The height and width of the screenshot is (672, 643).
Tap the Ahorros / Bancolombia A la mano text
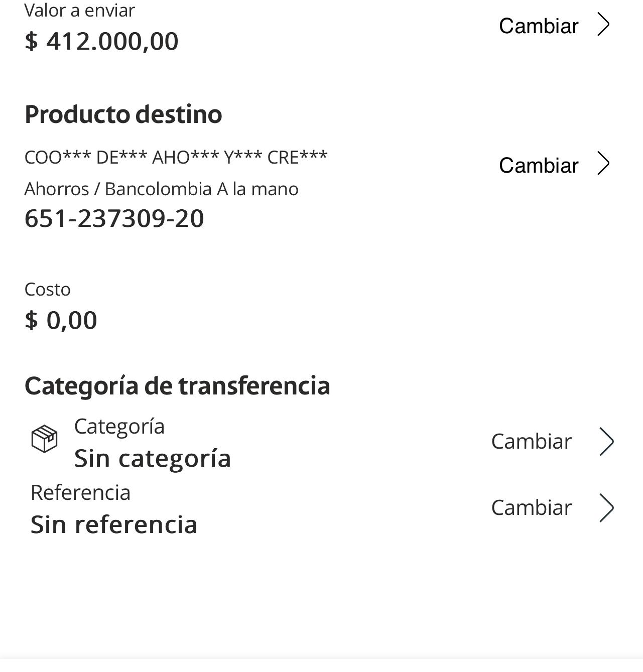click(x=161, y=189)
